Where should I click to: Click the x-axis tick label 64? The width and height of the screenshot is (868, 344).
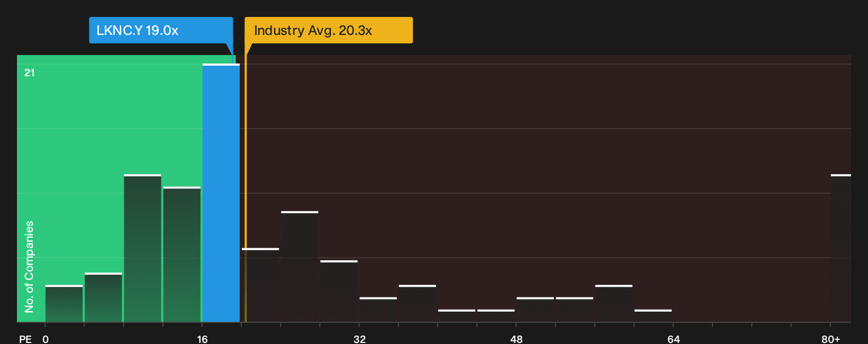click(673, 339)
